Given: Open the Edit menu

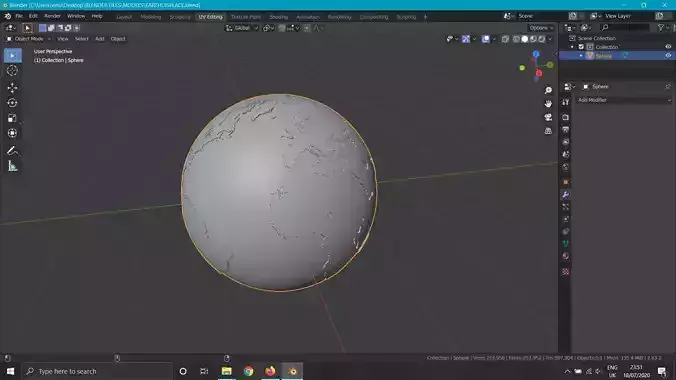Looking at the screenshot, I should tap(33, 16).
